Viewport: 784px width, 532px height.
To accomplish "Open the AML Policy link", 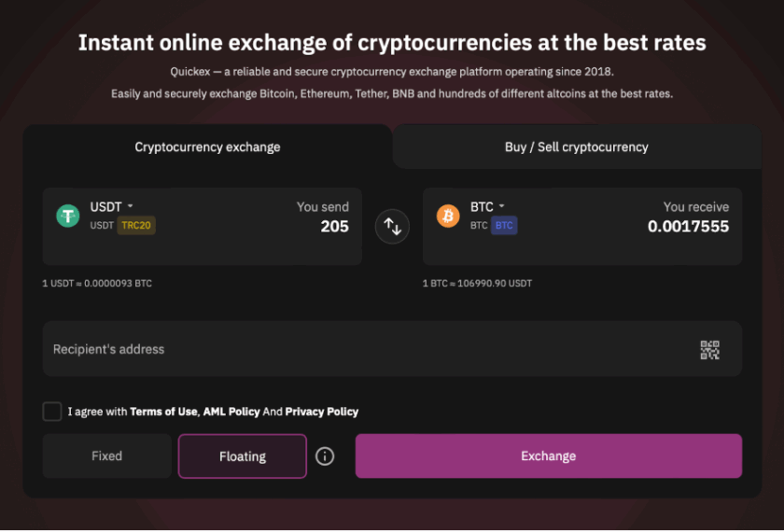I will point(231,412).
